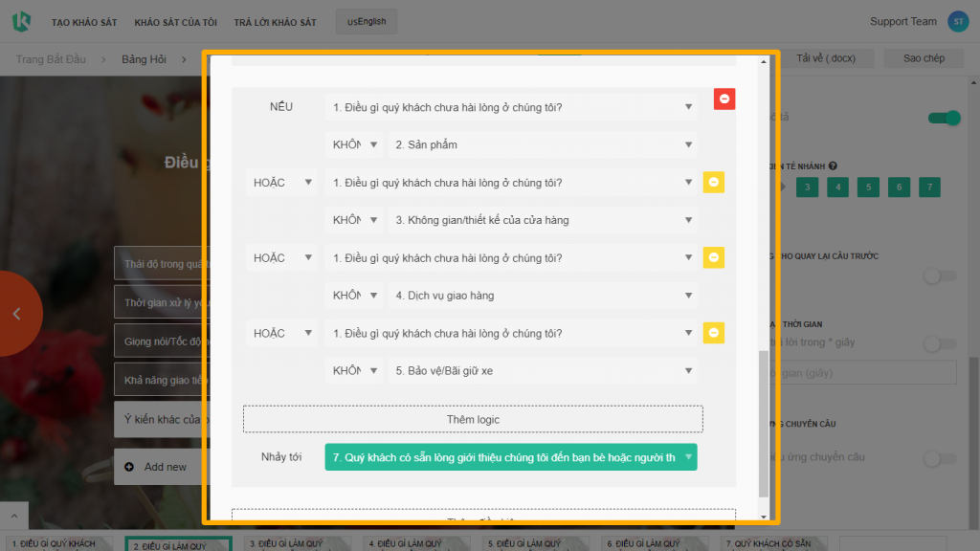Click the orange back arrow circle
980x551 pixels.
pyautogui.click(x=19, y=314)
